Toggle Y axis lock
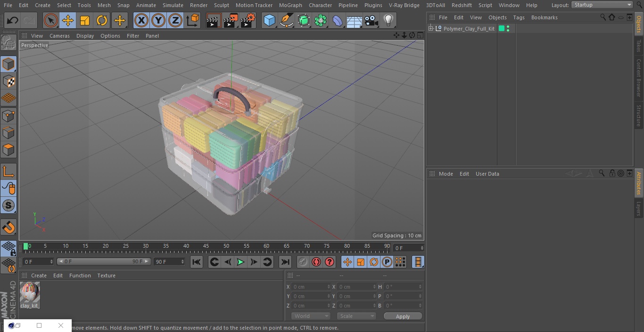The image size is (644, 332). coord(158,21)
